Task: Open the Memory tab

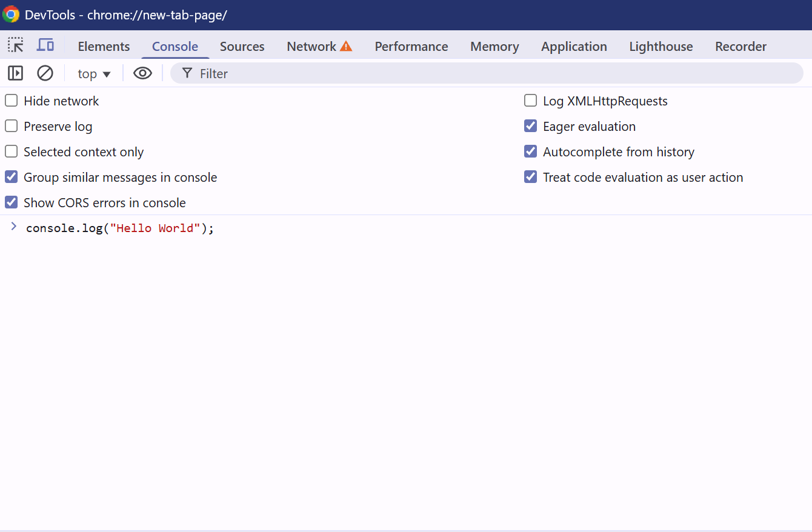Action: tap(494, 47)
